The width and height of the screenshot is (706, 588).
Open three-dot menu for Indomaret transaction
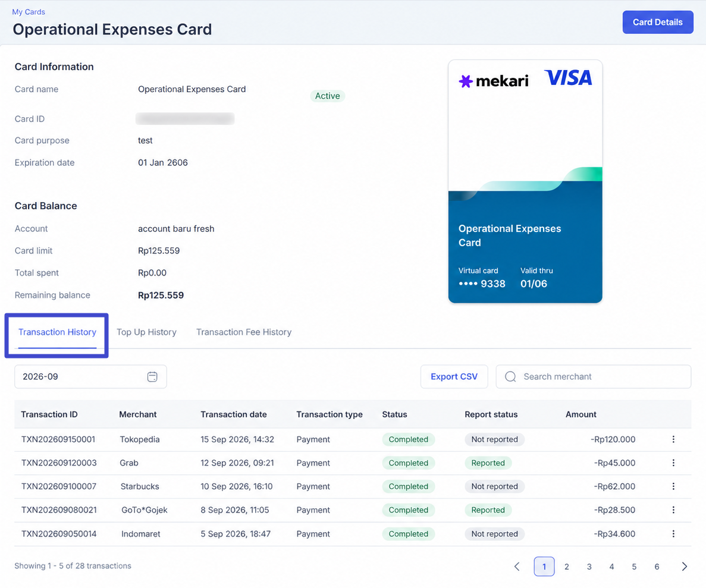pyautogui.click(x=673, y=533)
